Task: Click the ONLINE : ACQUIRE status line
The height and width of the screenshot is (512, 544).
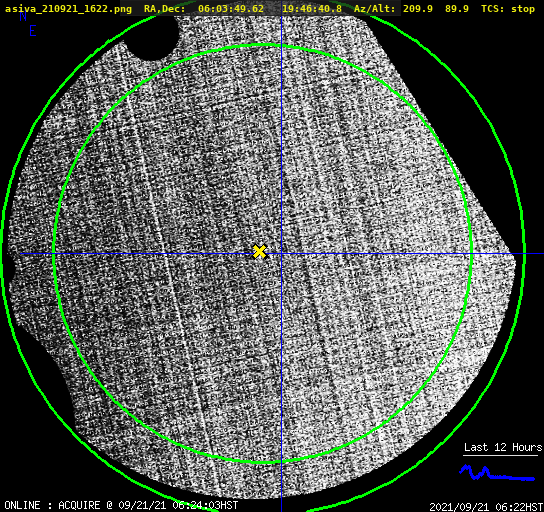Action: [121, 505]
